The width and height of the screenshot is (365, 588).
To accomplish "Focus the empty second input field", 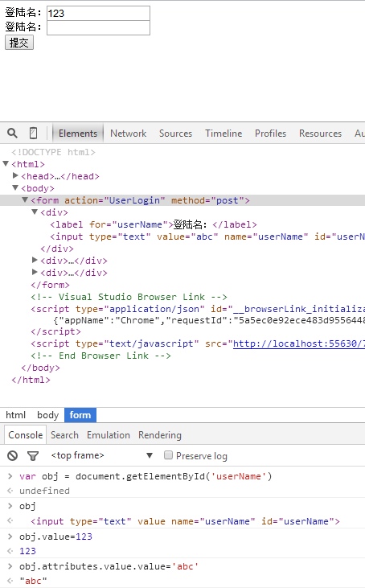I will click(98, 27).
